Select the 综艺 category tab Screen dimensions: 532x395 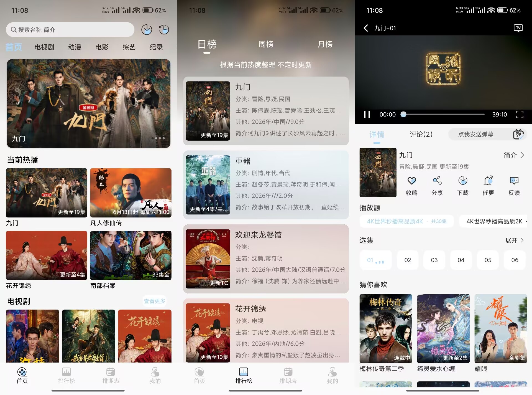[x=129, y=47]
